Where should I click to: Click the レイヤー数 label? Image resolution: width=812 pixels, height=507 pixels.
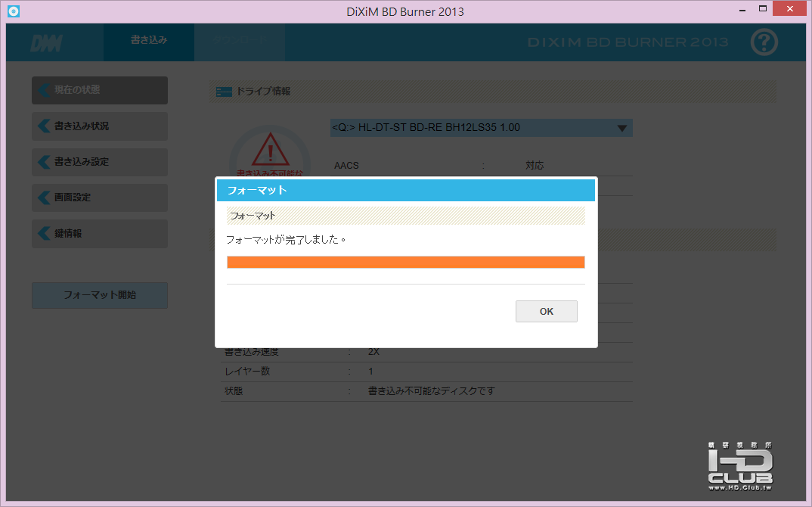(247, 372)
